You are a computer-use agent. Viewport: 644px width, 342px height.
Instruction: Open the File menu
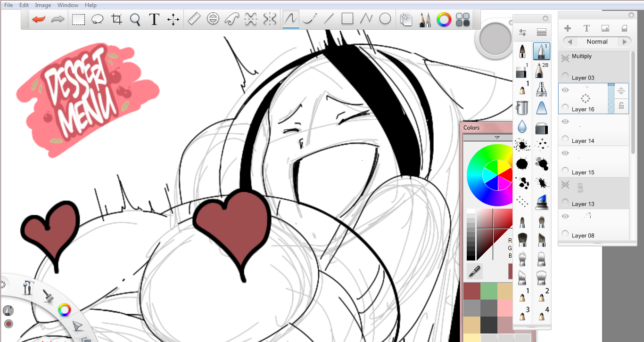8,5
